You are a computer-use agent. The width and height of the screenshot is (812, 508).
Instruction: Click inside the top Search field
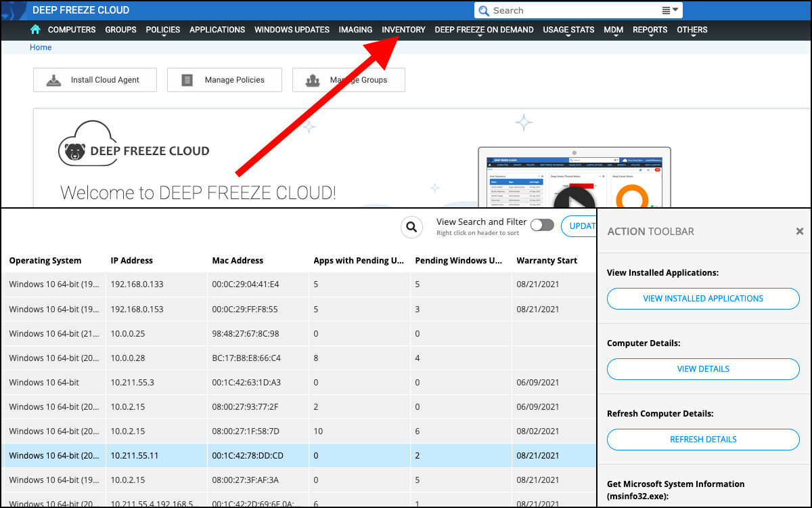click(575, 11)
